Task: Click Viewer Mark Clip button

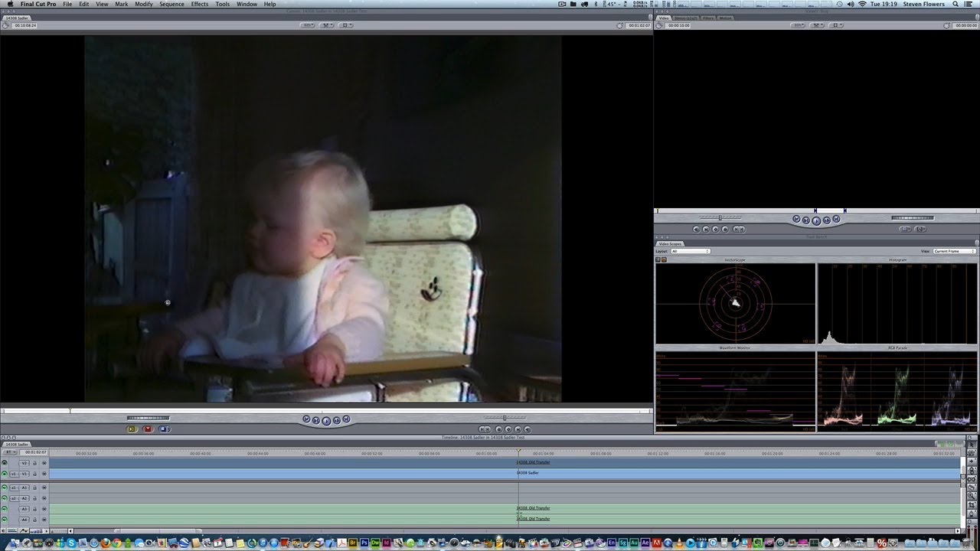Action: pos(706,229)
